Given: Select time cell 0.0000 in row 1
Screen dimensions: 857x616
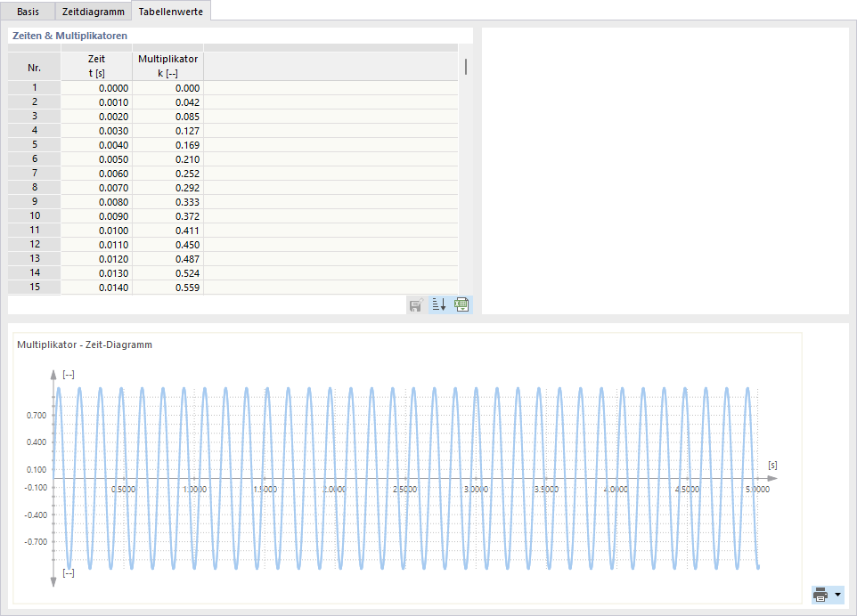Looking at the screenshot, I should 97,88.
